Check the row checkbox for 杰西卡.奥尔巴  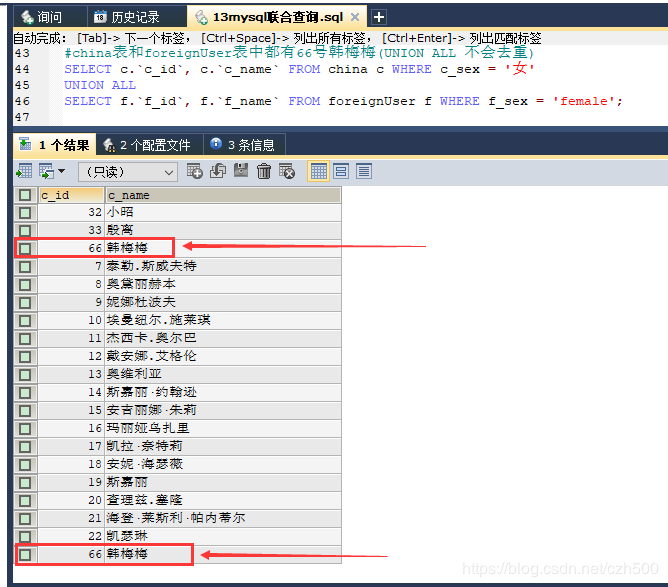[x=25, y=338]
